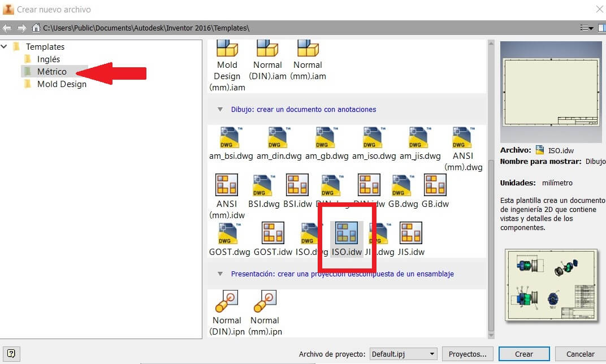Select the Normal (DIN).iam assembly template
Screen dimensions: 606x364
click(267, 60)
